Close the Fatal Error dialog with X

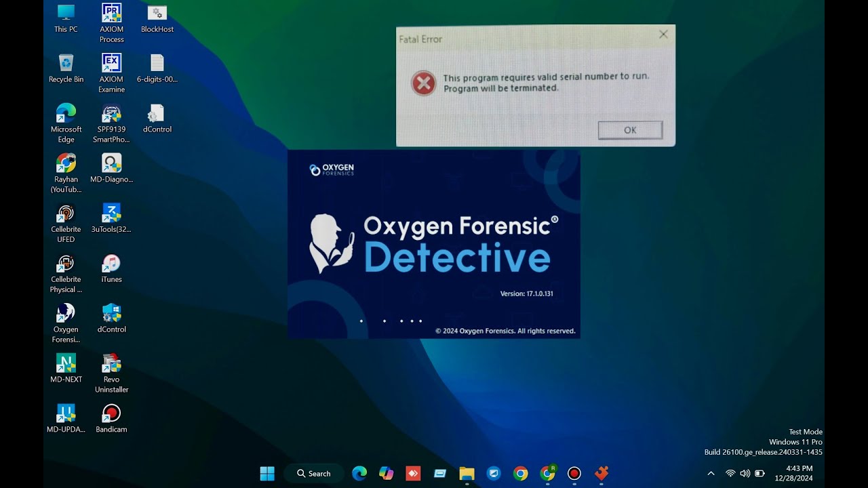click(x=663, y=35)
